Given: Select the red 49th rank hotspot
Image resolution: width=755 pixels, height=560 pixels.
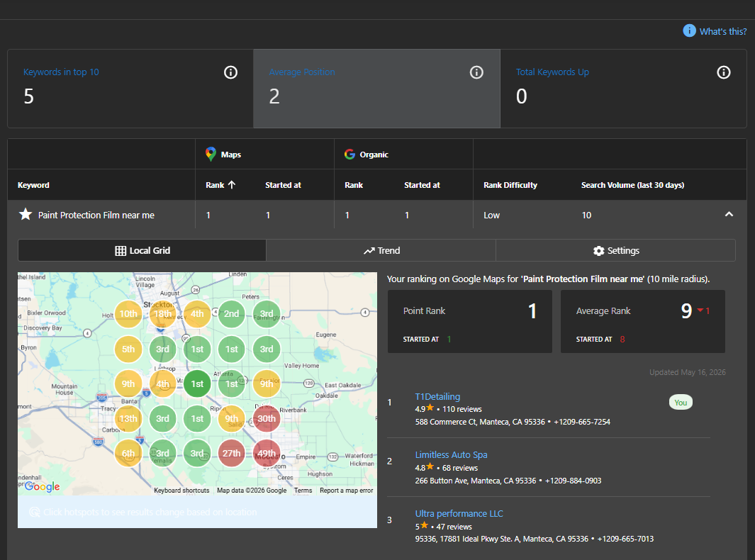Looking at the screenshot, I should (x=267, y=453).
